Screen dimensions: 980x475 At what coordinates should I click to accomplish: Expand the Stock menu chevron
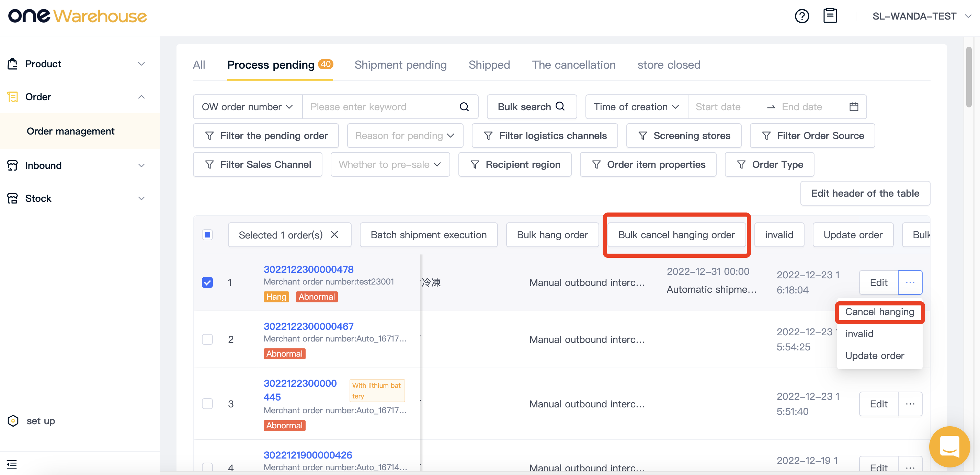click(x=141, y=198)
